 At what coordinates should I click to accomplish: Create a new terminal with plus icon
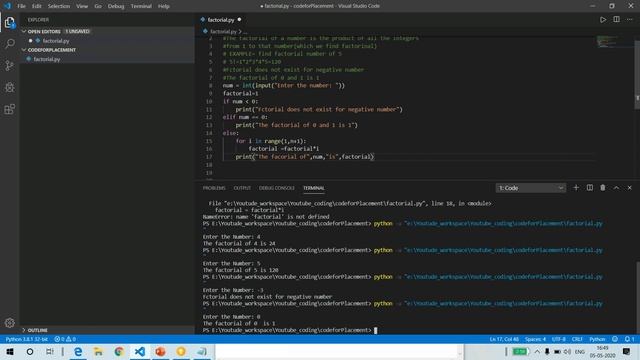pyautogui.click(x=576, y=188)
